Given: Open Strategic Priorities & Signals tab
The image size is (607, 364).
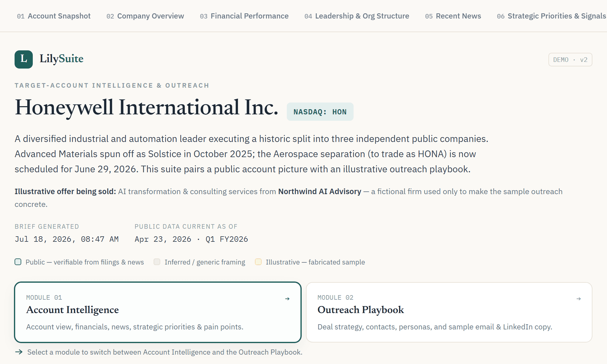Looking at the screenshot, I should [x=551, y=16].
